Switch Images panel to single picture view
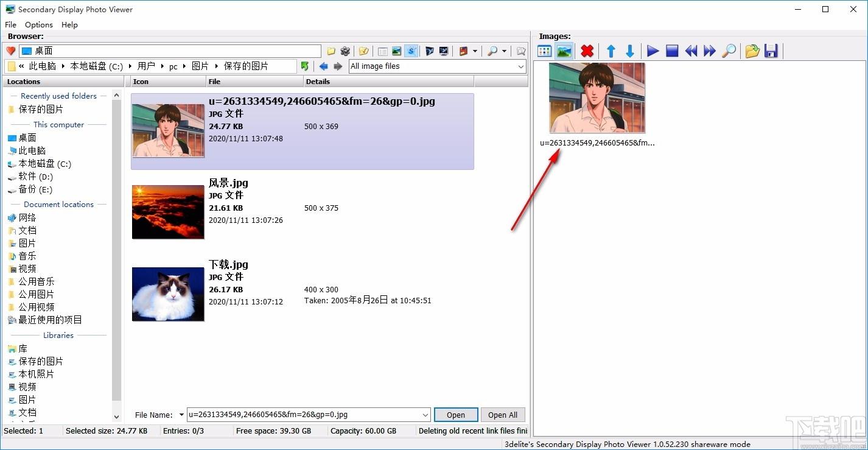 (x=564, y=51)
